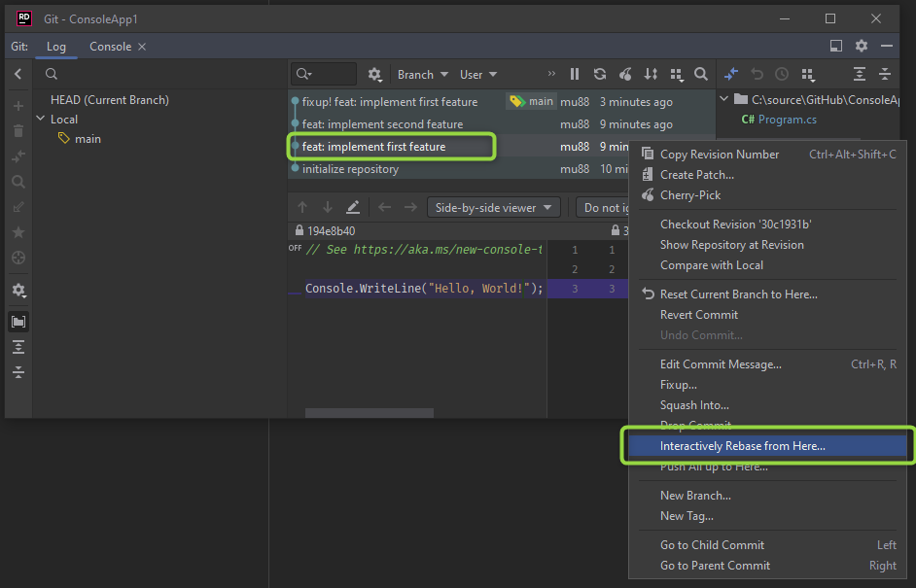Choose Cherry-Pick from the context menu

pyautogui.click(x=689, y=195)
